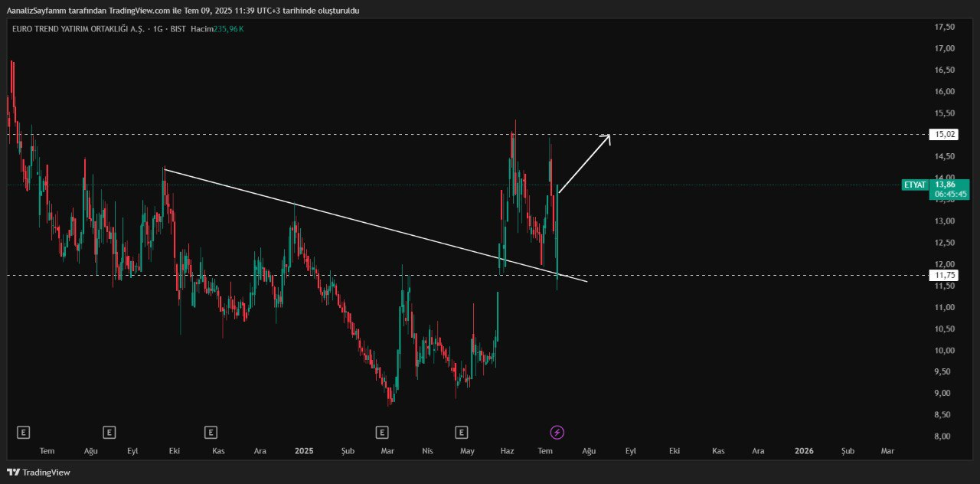The width and height of the screenshot is (980, 484).
Task: Click the 12,50 price scale value
Action: point(945,242)
